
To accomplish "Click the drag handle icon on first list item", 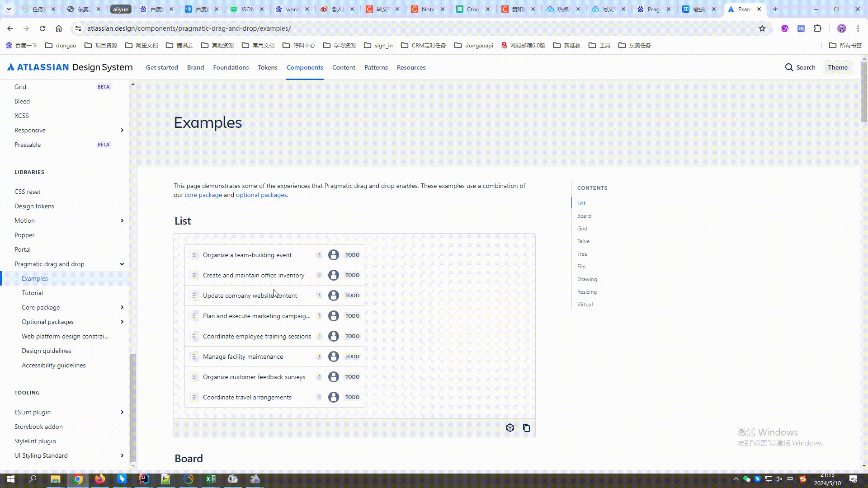I will (194, 254).
